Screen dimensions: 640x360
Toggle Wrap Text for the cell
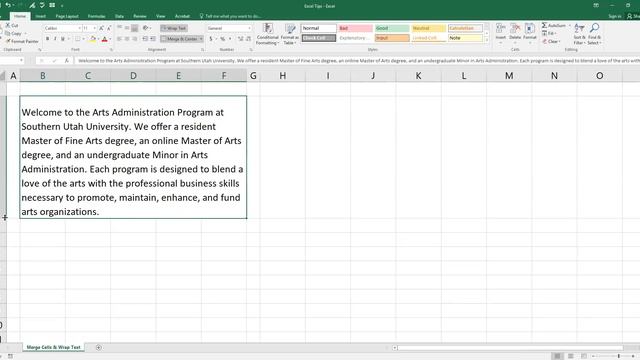(x=174, y=28)
